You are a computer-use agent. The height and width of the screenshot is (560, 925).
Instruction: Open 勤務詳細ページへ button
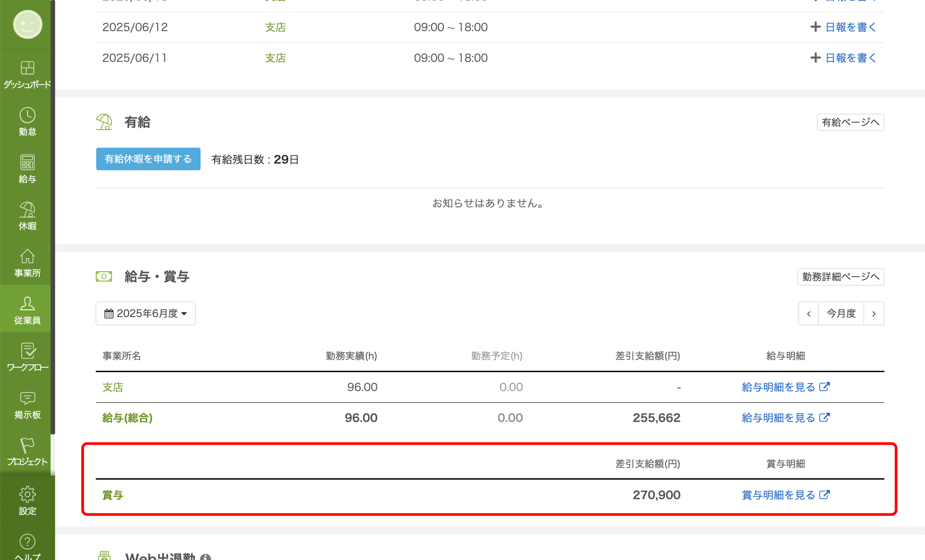coord(840,277)
